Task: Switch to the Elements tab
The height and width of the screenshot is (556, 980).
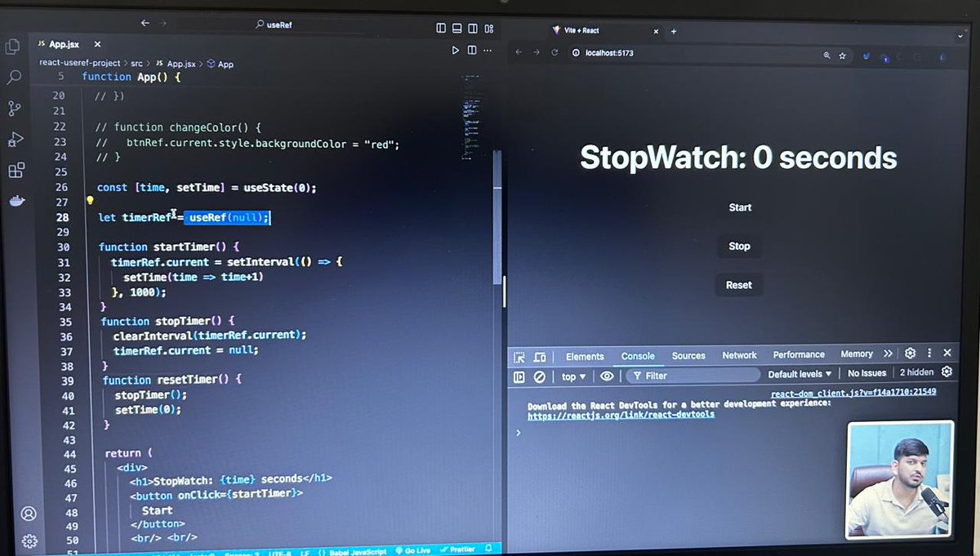Action: pos(585,356)
